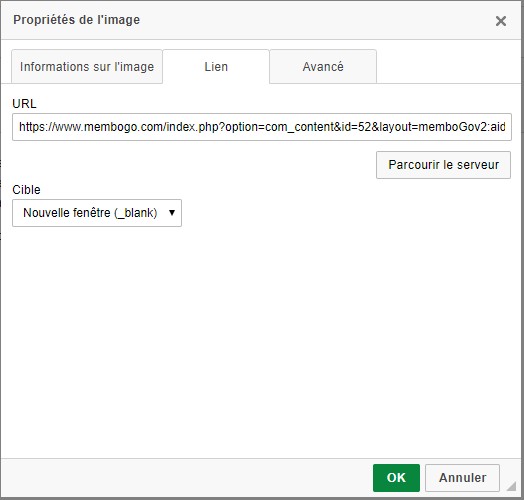
Task: Click inside the URL text field
Action: [x=262, y=127]
